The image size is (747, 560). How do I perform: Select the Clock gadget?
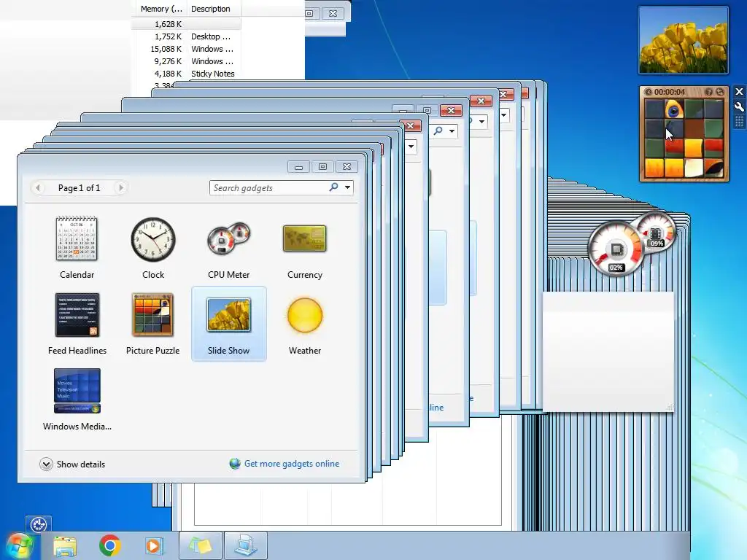pos(153,248)
